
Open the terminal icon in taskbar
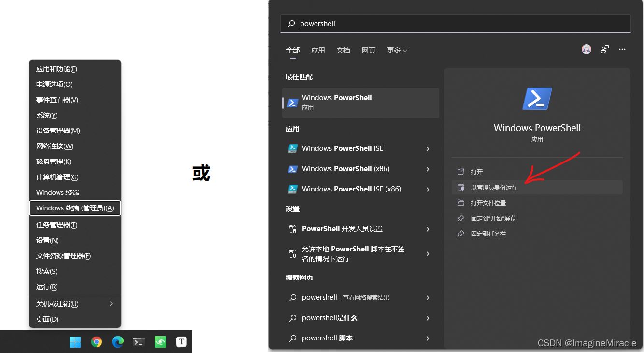[x=139, y=342]
